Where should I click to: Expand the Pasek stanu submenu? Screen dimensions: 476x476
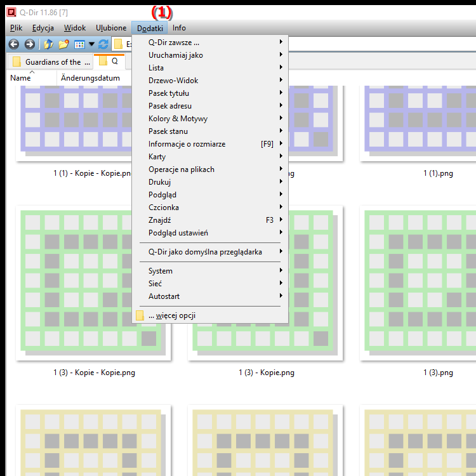coord(210,131)
